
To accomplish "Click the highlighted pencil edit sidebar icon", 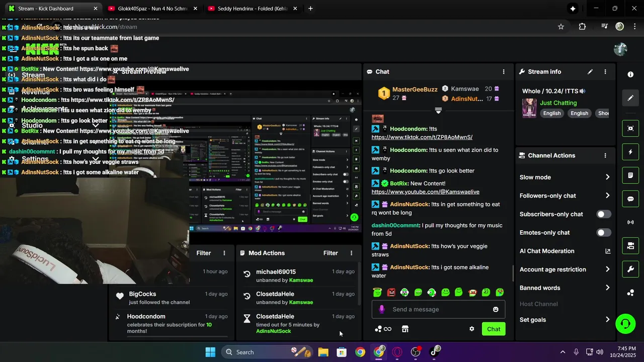I will coord(630,98).
